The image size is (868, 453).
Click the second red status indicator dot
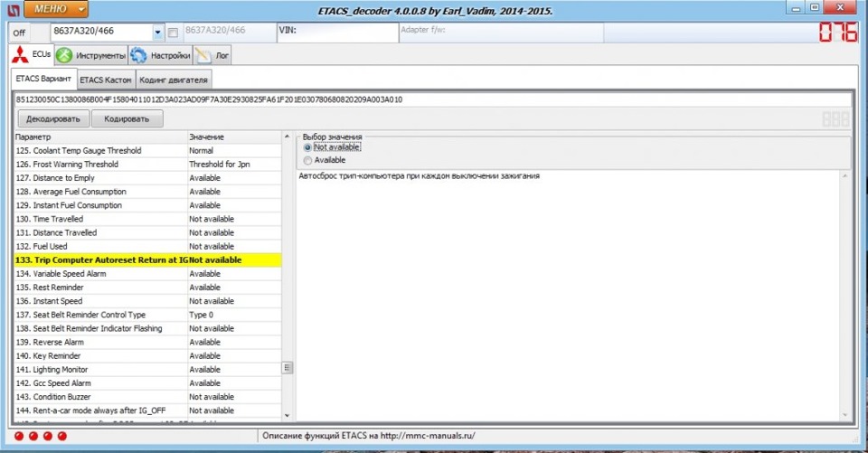(x=33, y=436)
